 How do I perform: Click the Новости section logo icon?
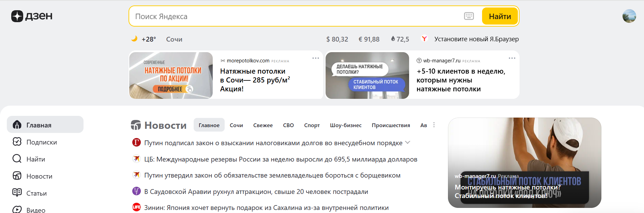136,125
